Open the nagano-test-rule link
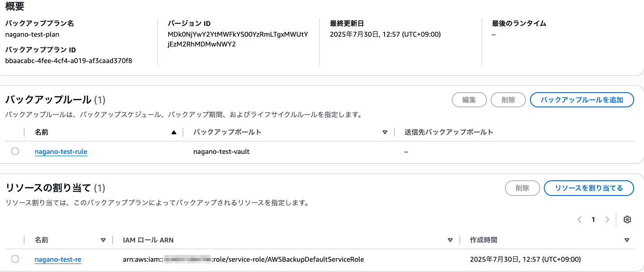 point(61,152)
